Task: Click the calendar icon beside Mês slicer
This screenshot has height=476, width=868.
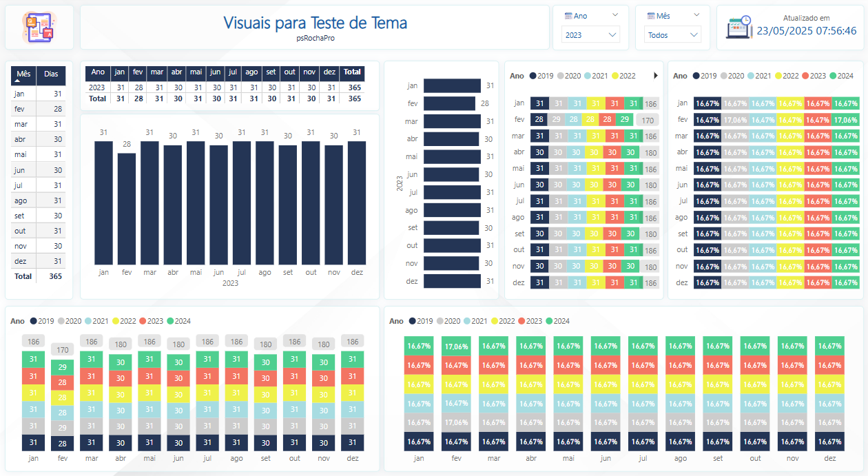Action: point(650,15)
